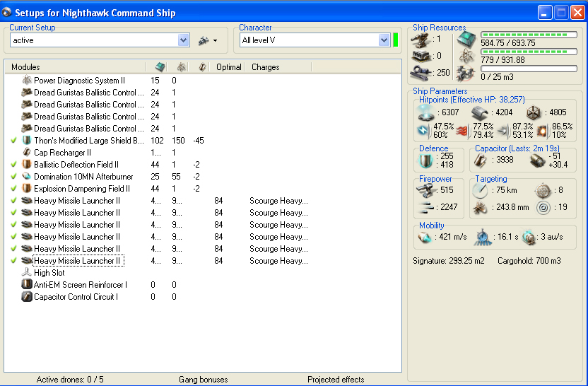Click the Firepower DPS launcher icon
The height and width of the screenshot is (386, 588).
point(425,190)
